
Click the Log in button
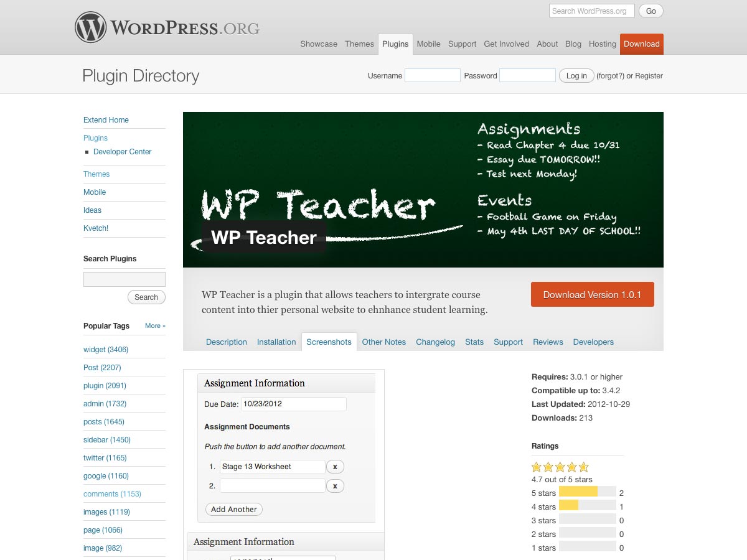576,76
